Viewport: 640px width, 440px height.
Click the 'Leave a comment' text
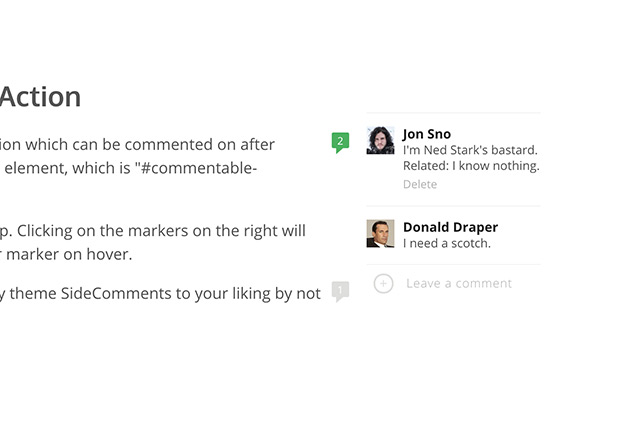click(458, 284)
